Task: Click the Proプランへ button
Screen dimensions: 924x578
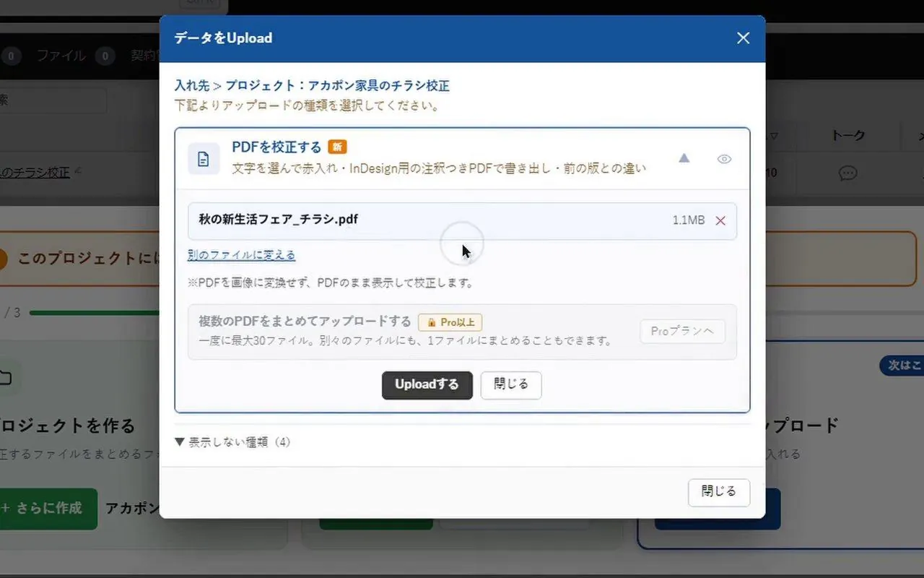Action: point(682,331)
